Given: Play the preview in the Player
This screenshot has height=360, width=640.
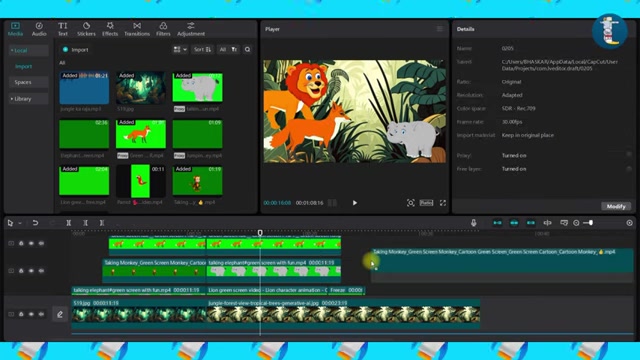Looking at the screenshot, I should [x=355, y=203].
